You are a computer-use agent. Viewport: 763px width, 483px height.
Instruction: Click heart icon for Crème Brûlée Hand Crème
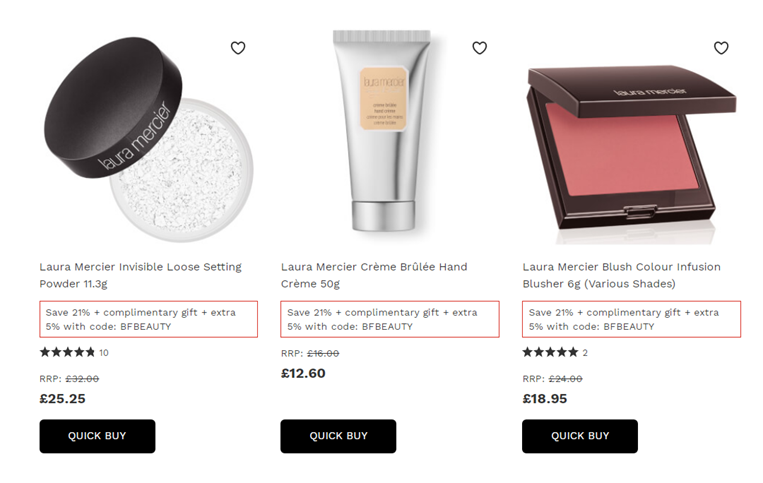(479, 48)
